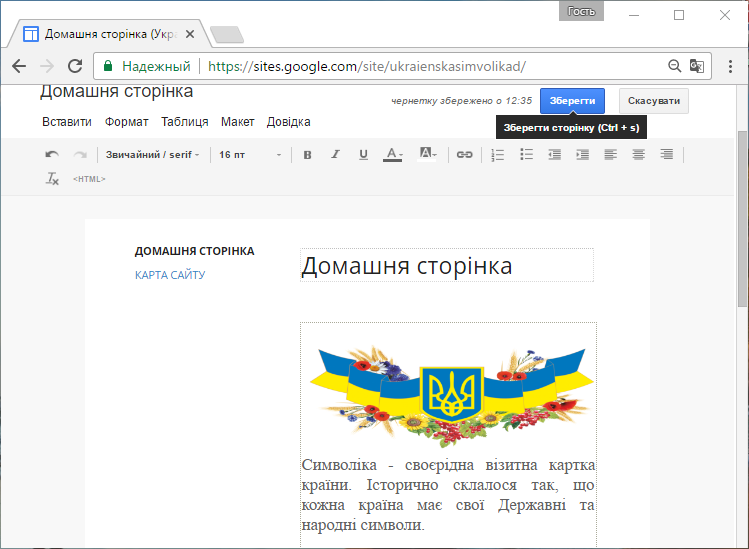
Task: Open the Вставити menu
Action: point(67,122)
